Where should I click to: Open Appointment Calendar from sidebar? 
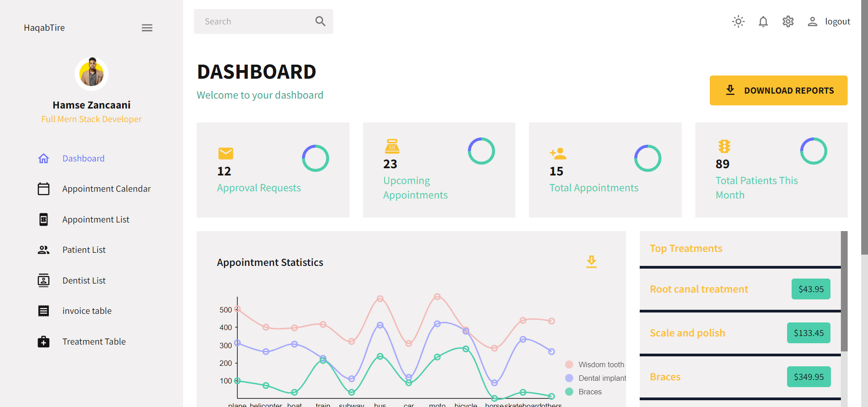106,189
